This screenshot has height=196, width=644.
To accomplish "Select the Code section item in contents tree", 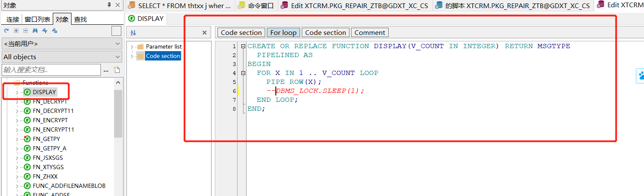I will coord(163,56).
